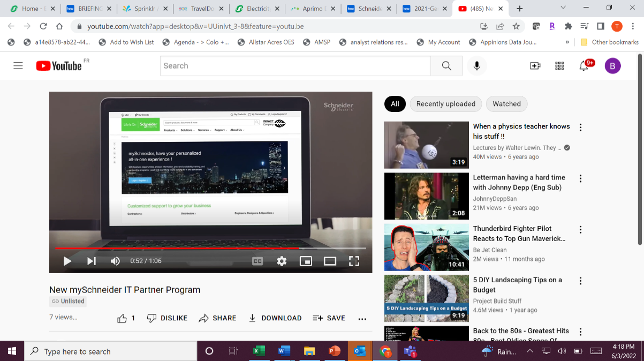This screenshot has width=644, height=361.
Task: Click the YouTube search input field
Action: [x=296, y=66]
